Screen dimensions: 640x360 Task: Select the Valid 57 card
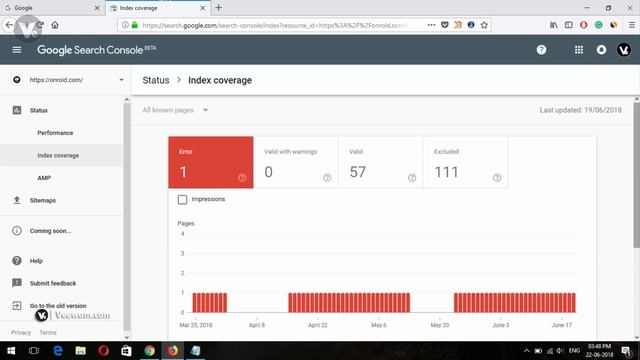(x=380, y=162)
